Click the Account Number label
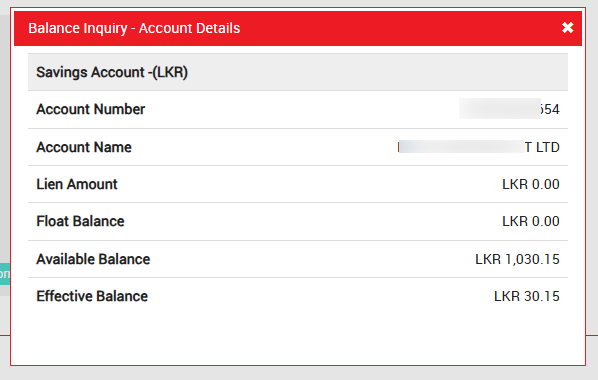Screen dimensions: 598x380 pos(90,109)
